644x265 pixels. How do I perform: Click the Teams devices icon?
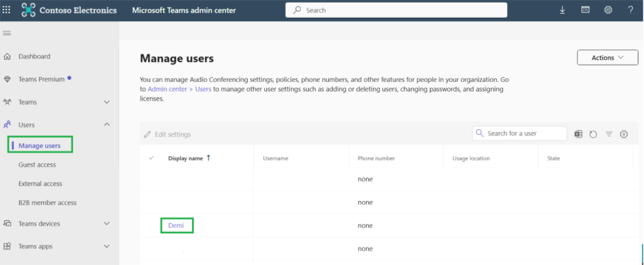pos(7,224)
